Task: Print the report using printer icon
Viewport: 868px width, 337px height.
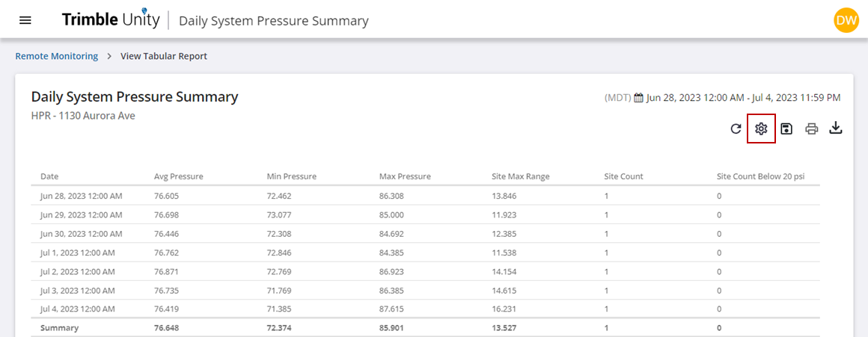Action: click(x=811, y=129)
